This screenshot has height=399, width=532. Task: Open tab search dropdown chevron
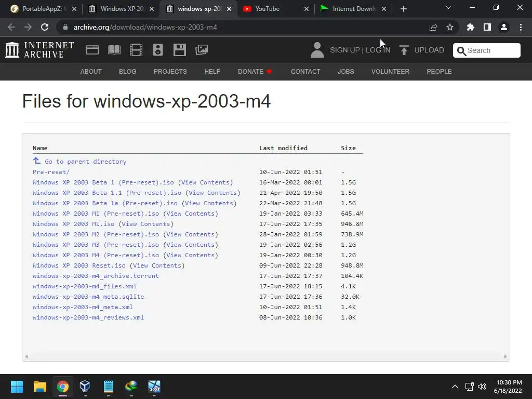[x=448, y=7]
